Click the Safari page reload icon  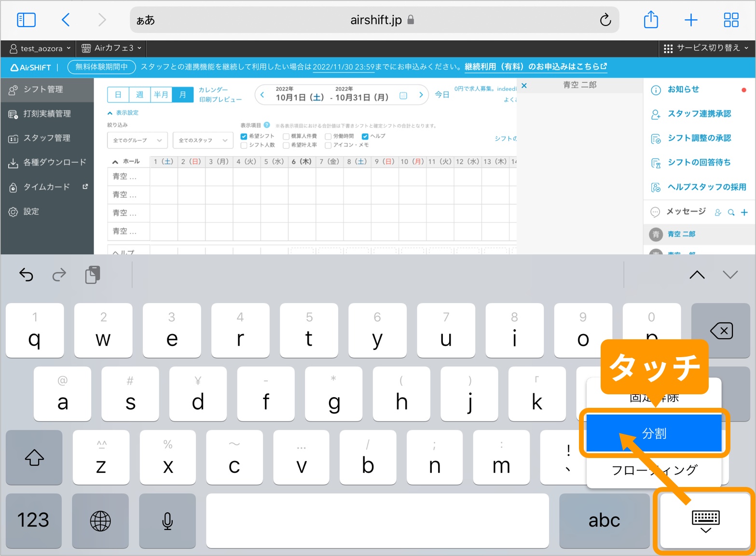coord(605,20)
